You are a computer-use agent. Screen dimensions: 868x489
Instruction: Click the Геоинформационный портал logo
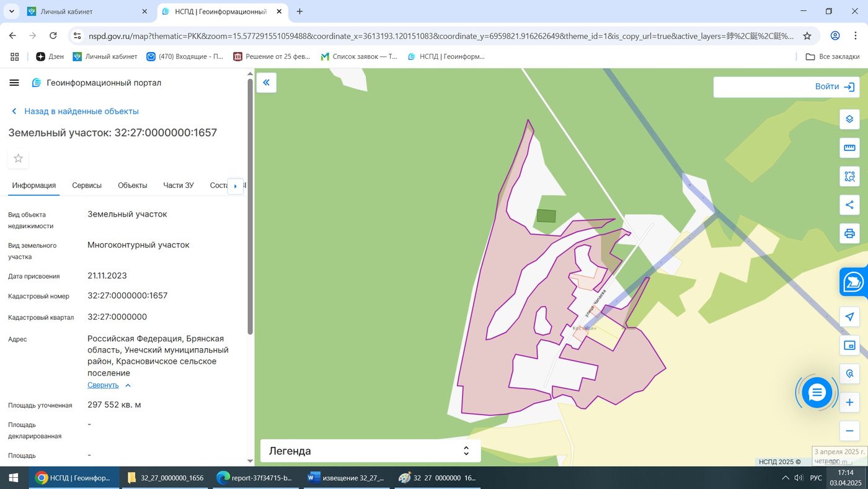tap(97, 83)
